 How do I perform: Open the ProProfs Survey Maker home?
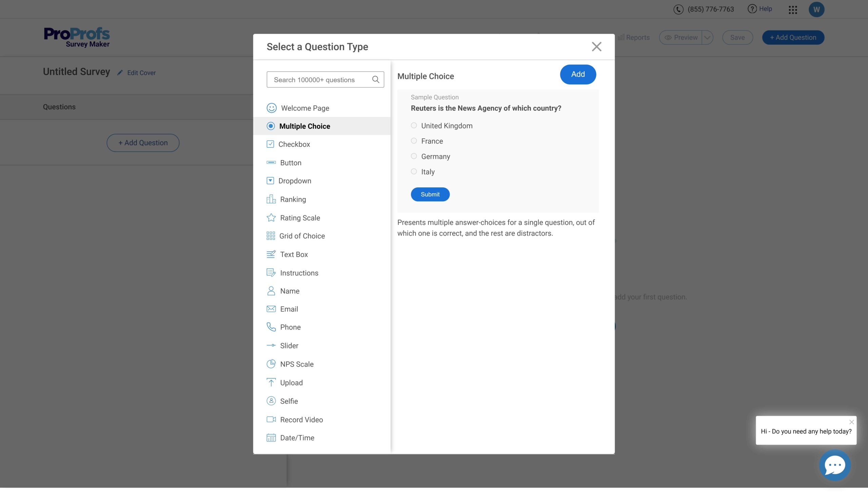click(76, 36)
